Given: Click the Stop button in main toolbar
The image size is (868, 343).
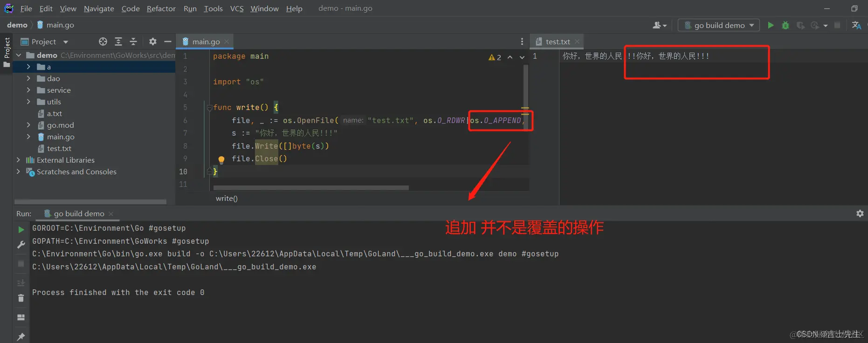Looking at the screenshot, I should (x=837, y=25).
